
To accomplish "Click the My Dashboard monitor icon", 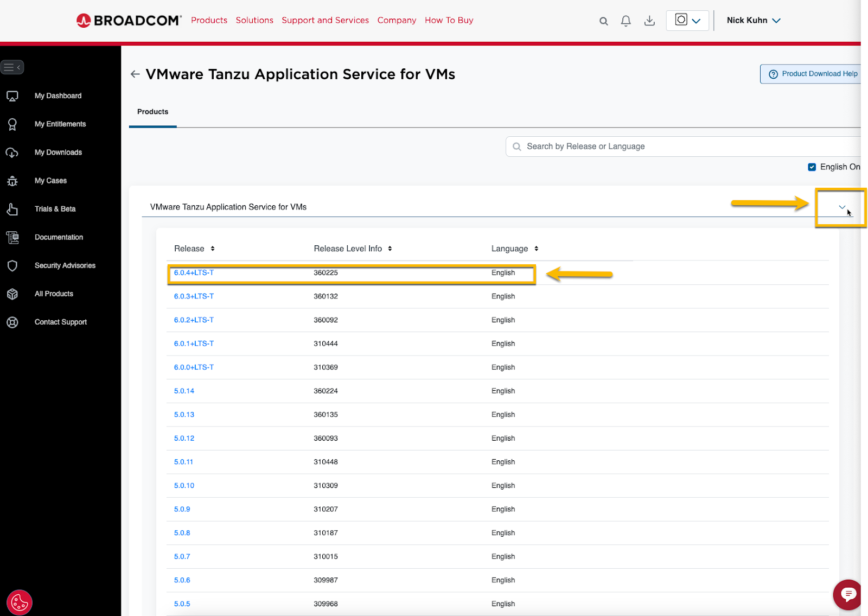I will 12,96.
